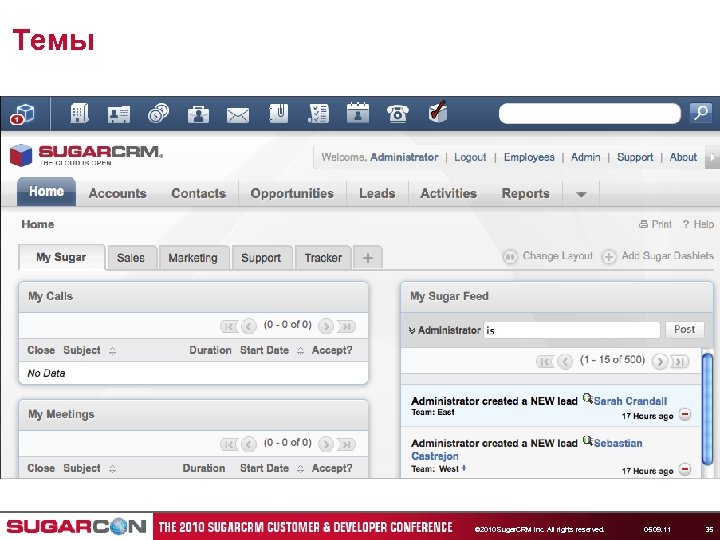
Task: Click the Sugar cube icon with notification badge
Action: pos(22,114)
